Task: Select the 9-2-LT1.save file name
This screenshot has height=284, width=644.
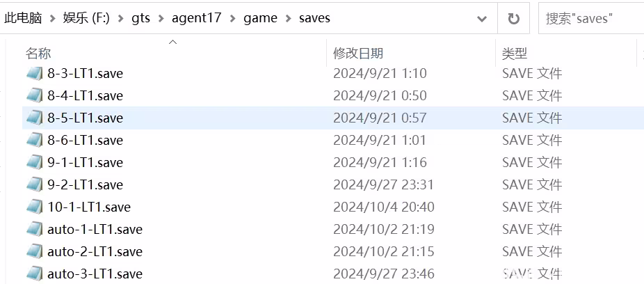Action: coord(85,184)
